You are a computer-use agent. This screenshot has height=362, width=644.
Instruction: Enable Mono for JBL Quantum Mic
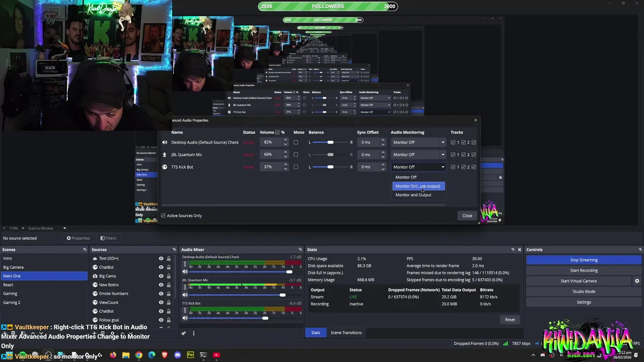[296, 154]
